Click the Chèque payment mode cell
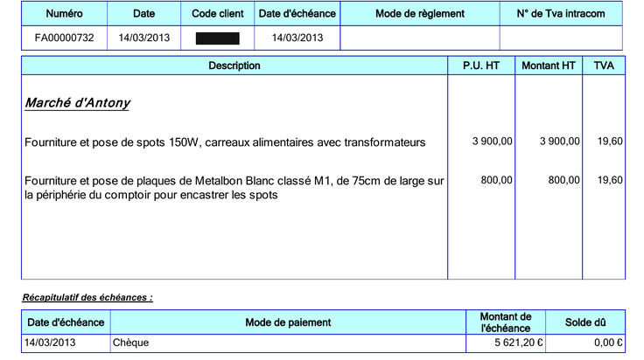This screenshot has height=360, width=644. (288, 343)
